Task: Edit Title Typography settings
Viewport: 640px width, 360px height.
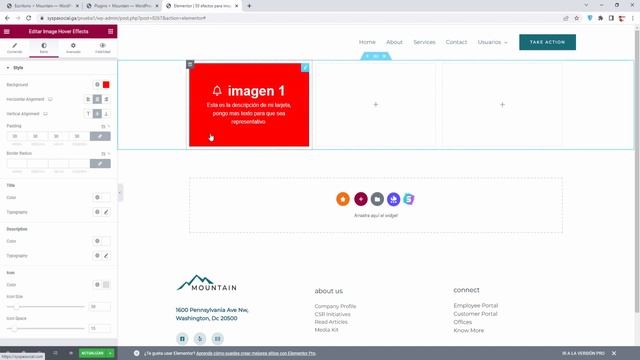Action: point(106,212)
